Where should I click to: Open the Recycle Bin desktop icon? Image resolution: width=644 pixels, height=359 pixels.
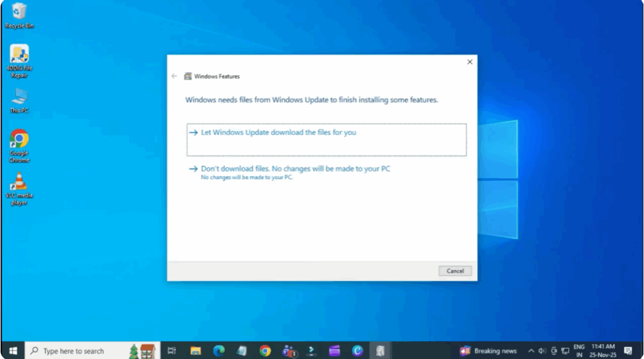[x=19, y=16]
